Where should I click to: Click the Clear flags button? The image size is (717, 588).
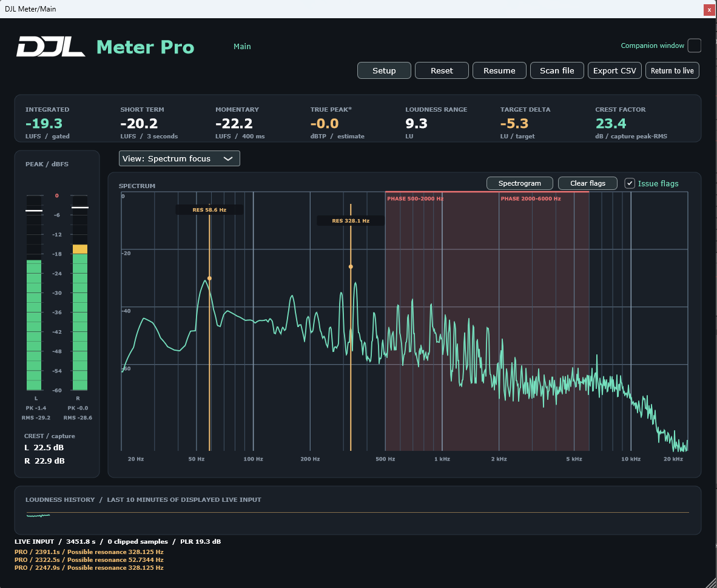(x=588, y=183)
